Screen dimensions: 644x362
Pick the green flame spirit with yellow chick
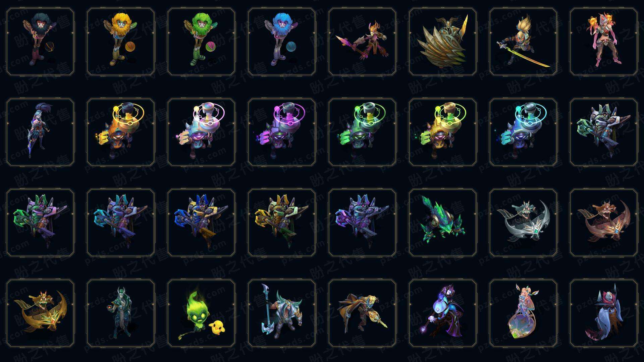click(x=201, y=313)
